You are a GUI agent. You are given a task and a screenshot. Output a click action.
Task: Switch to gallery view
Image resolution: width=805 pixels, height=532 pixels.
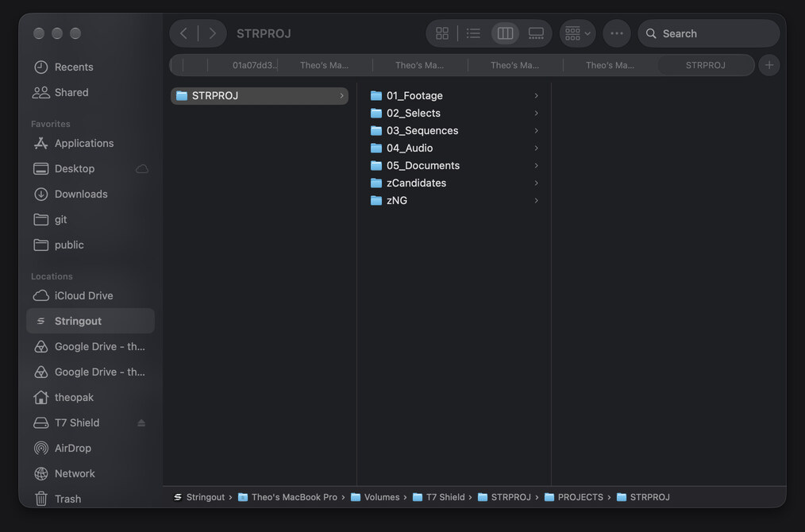(536, 33)
